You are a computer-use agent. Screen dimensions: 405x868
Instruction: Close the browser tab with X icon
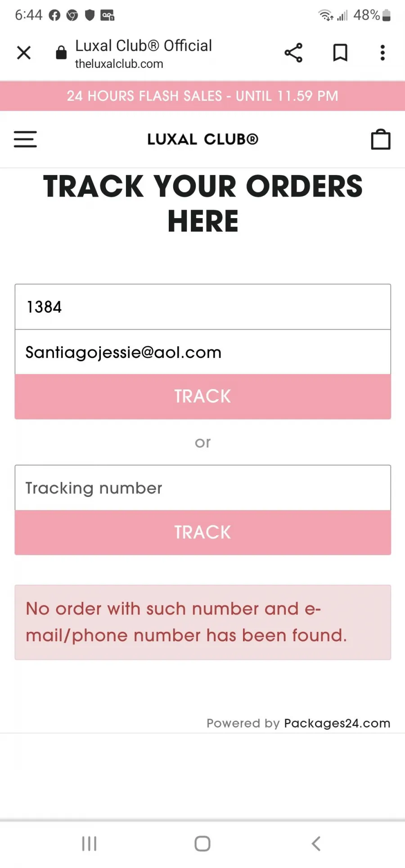coord(24,53)
